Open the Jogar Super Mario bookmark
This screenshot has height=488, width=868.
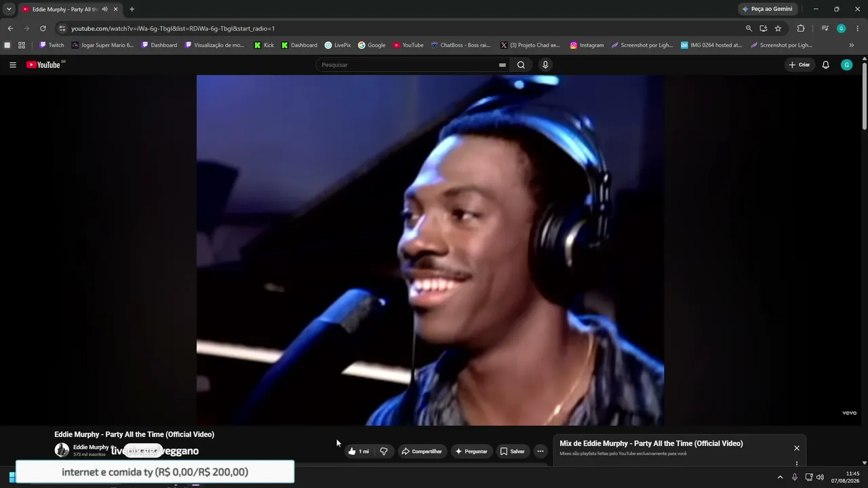pyautogui.click(x=102, y=45)
